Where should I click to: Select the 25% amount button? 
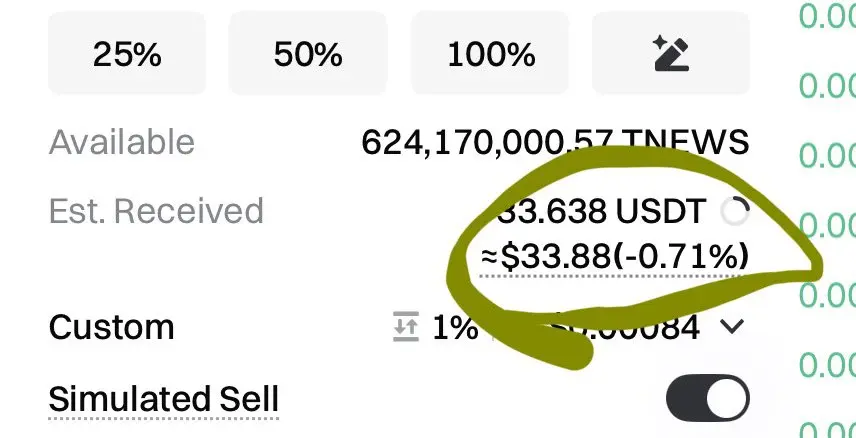pyautogui.click(x=127, y=54)
